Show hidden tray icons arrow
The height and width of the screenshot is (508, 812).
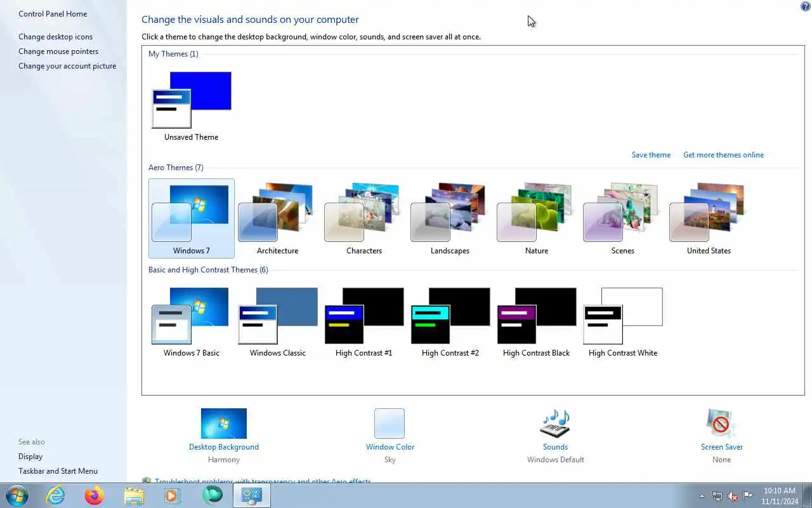[702, 496]
